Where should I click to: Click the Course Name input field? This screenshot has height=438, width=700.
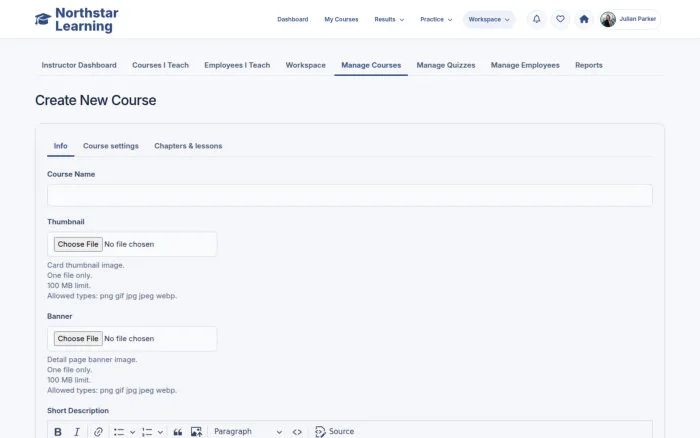click(x=350, y=195)
